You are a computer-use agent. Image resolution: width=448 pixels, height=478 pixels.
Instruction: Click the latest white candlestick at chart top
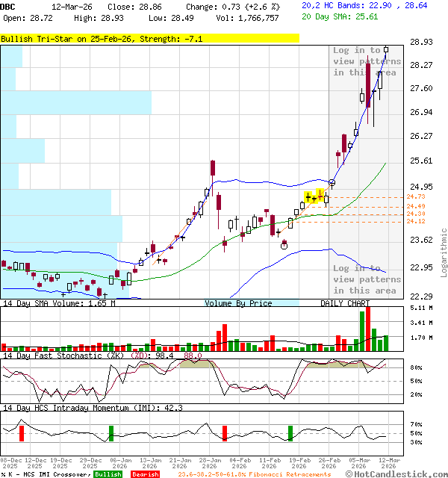tap(386, 49)
